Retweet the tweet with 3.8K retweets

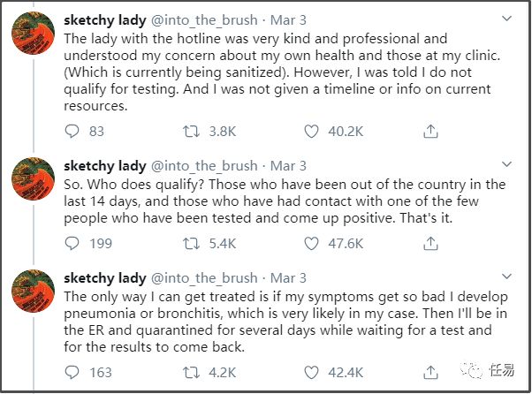(190, 131)
